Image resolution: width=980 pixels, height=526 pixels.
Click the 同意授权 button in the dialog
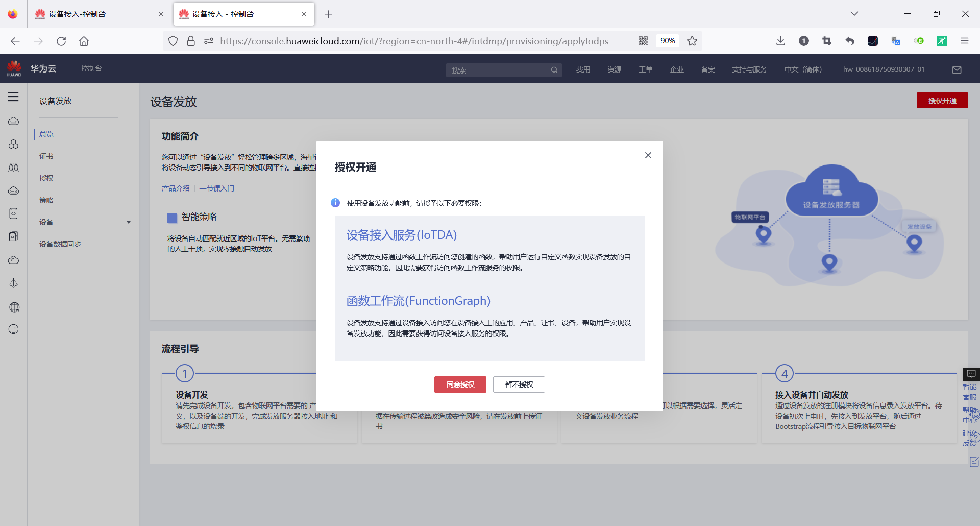[460, 385]
